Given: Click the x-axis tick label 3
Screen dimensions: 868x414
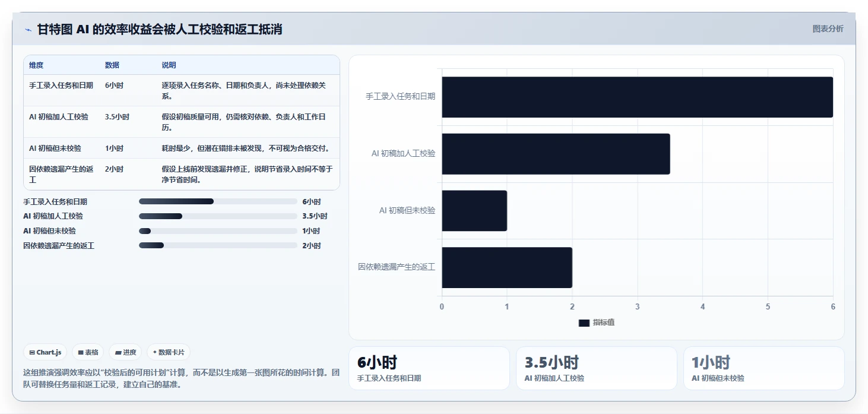Looking at the screenshot, I should point(638,306).
